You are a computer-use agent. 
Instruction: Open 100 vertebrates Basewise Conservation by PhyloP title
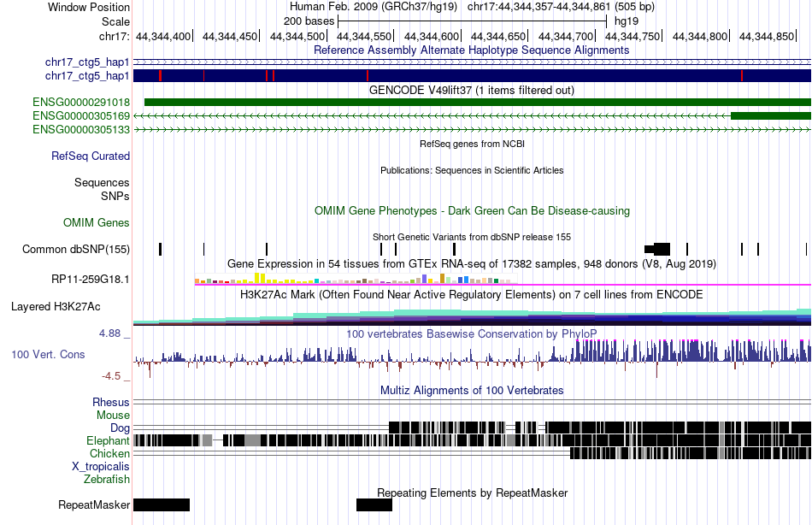pyautogui.click(x=472, y=333)
